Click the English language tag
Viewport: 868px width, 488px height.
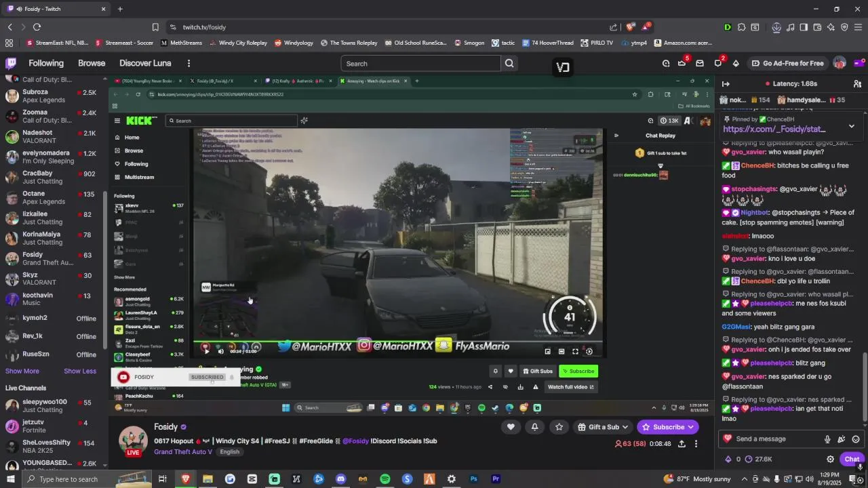tap(229, 452)
